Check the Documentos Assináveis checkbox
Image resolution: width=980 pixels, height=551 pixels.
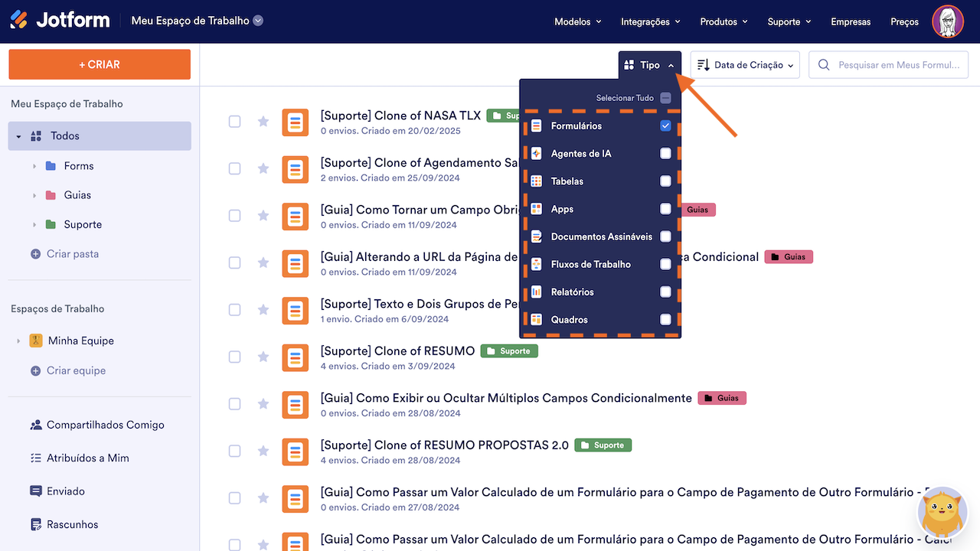pyautogui.click(x=665, y=236)
